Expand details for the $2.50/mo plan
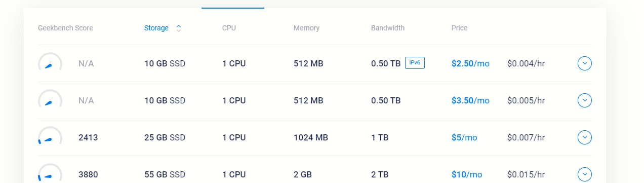This screenshot has width=644, height=183. pos(585,63)
